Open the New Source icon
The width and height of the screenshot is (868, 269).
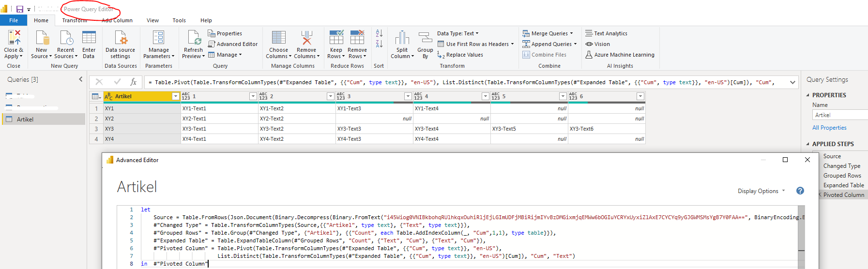click(42, 38)
